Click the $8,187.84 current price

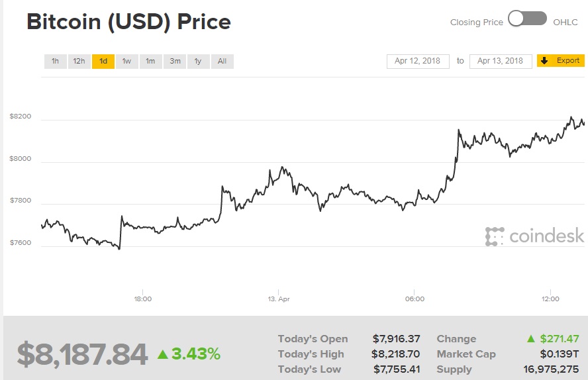pyautogui.click(x=82, y=354)
